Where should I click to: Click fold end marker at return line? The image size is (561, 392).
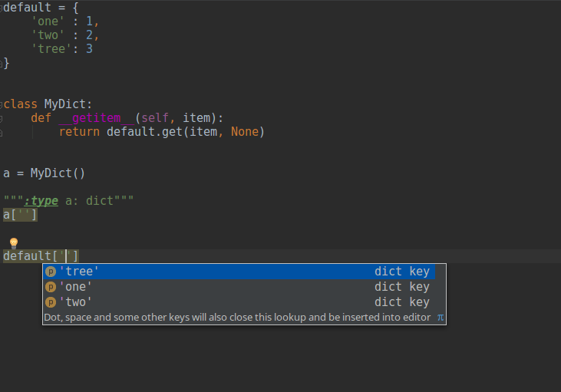(x=2, y=132)
